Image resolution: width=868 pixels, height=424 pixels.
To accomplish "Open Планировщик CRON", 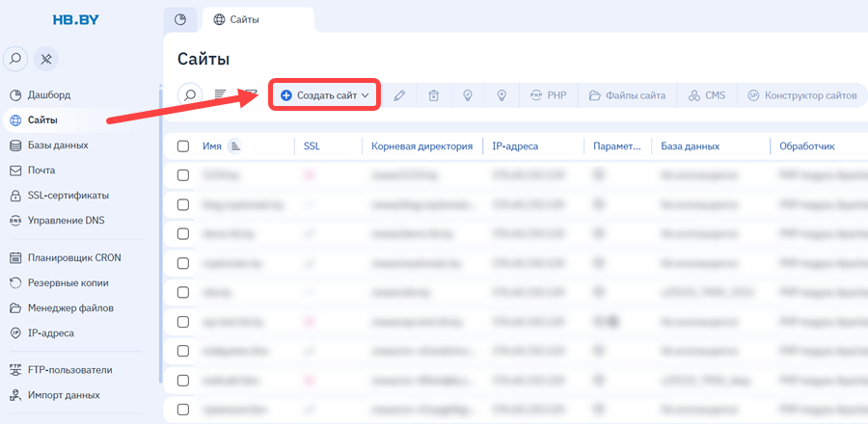I will 74,257.
